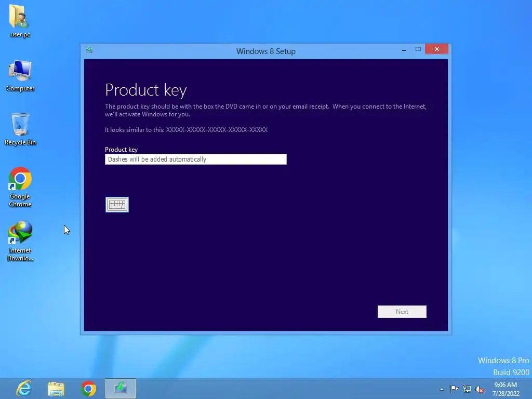Select the Computer desktop icon
Image resolution: width=532 pixels, height=399 pixels.
20,76
